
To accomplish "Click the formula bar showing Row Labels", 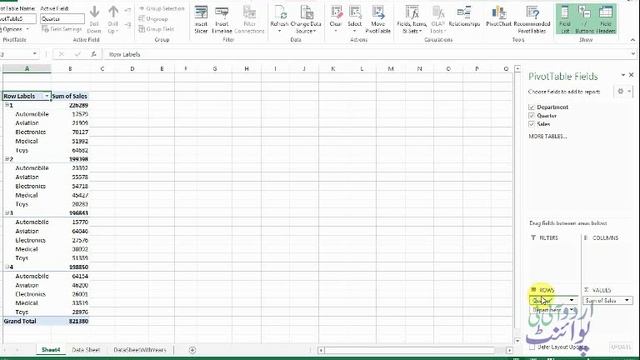I will click(x=367, y=54).
